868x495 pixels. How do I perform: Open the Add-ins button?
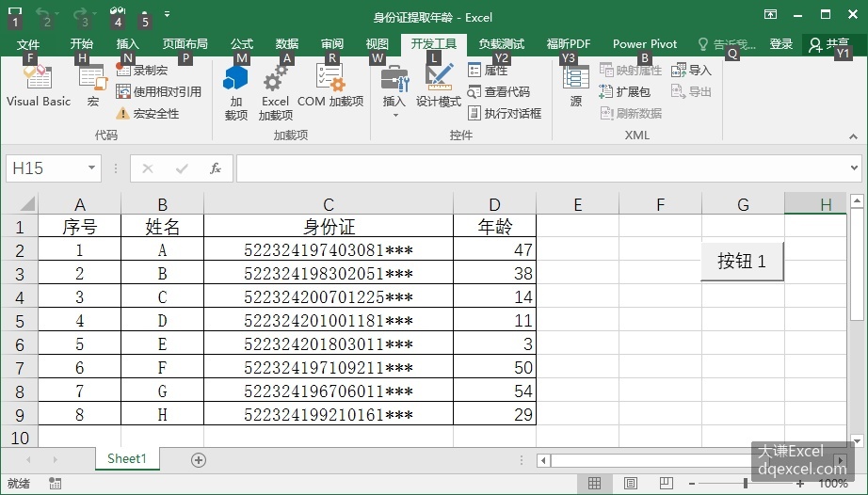pyautogui.click(x=235, y=92)
